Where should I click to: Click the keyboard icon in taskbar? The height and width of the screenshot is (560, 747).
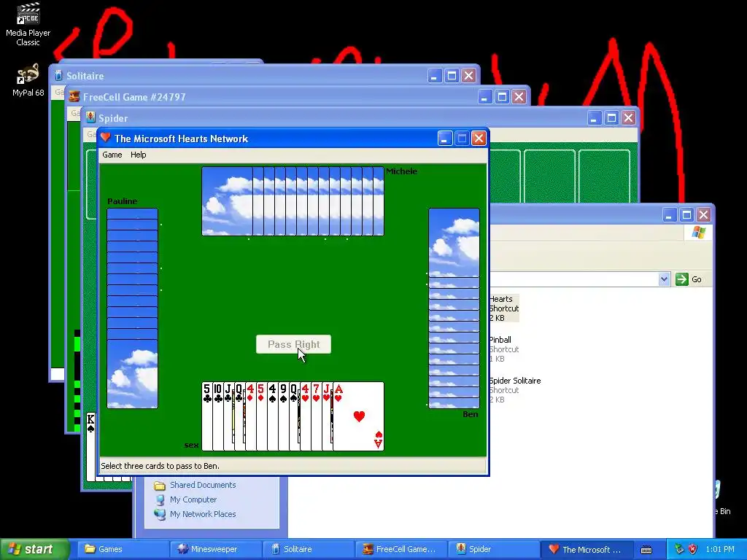(x=646, y=550)
